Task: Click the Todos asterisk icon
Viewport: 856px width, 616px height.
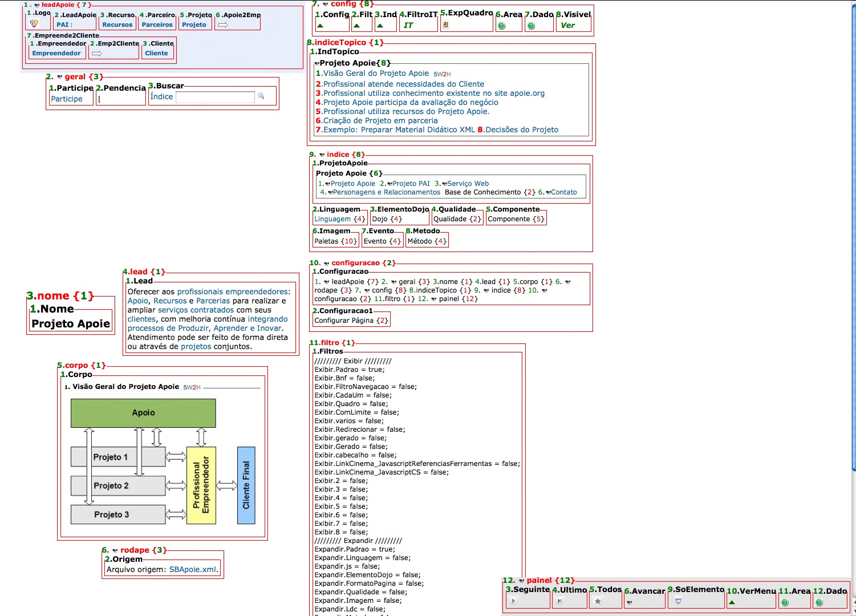Action: coord(598,601)
